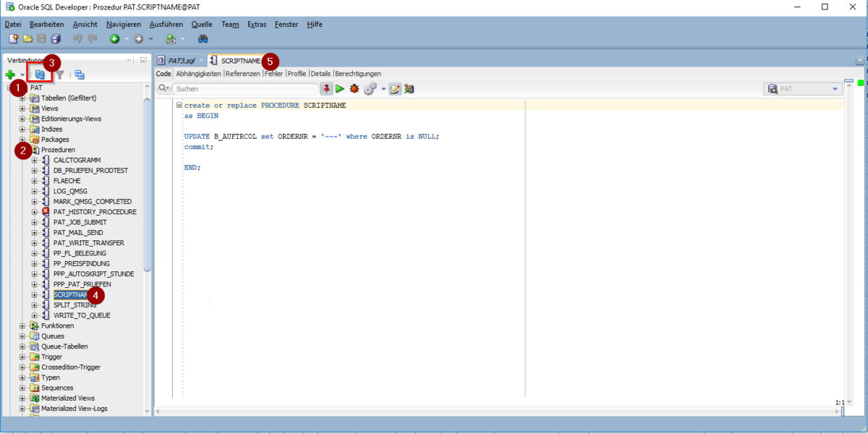868x434 pixels.
Task: Select the Fehler tab
Action: [273, 73]
